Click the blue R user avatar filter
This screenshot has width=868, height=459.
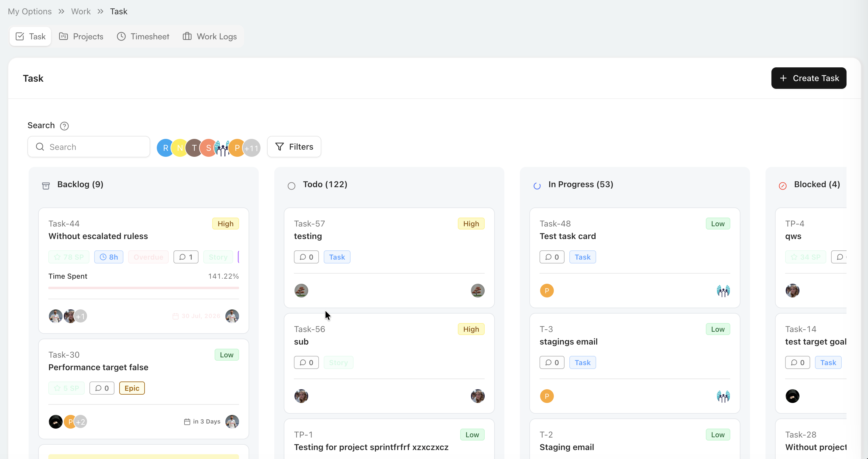tap(165, 148)
